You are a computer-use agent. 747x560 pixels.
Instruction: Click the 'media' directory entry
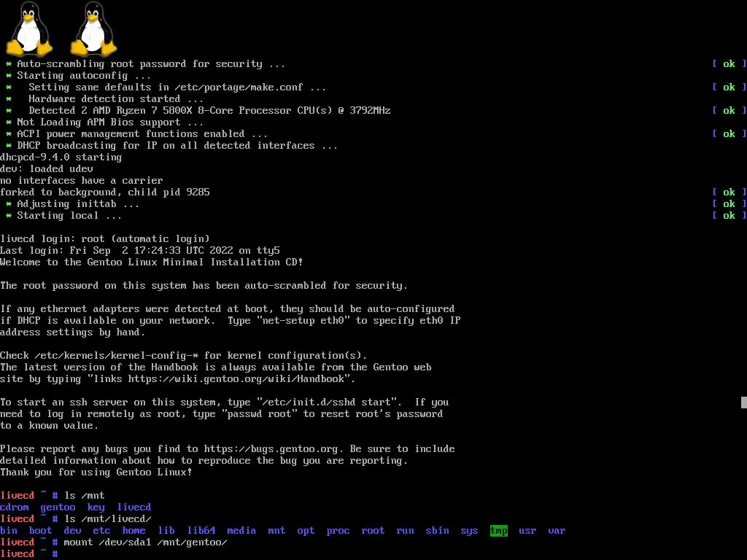tap(241, 531)
